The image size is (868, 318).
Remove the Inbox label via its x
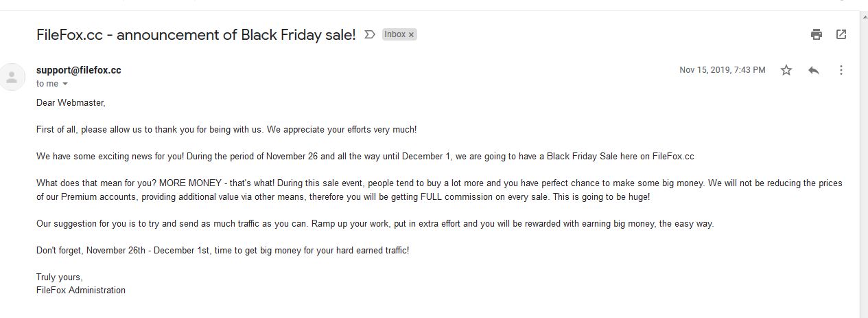click(412, 34)
